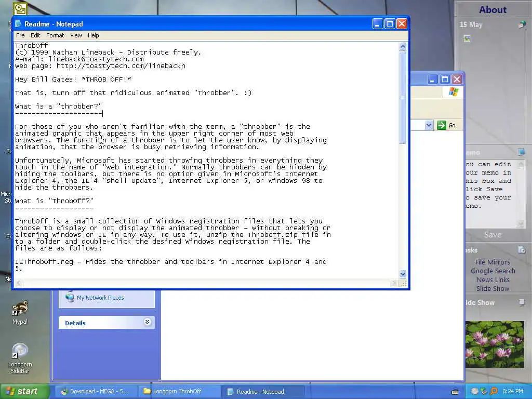Click the desktop icon above Notepad window
Image resolution: width=532 pixels, height=399 pixels.
[x=20, y=8]
